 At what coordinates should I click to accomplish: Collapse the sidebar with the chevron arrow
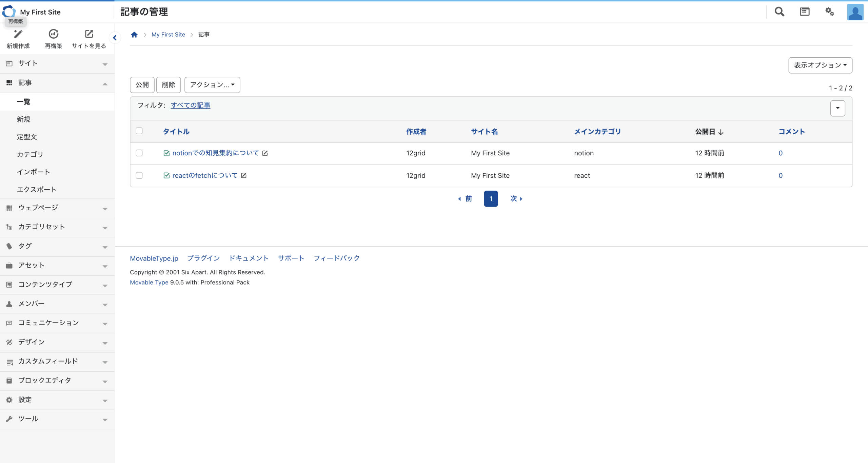[x=115, y=38]
